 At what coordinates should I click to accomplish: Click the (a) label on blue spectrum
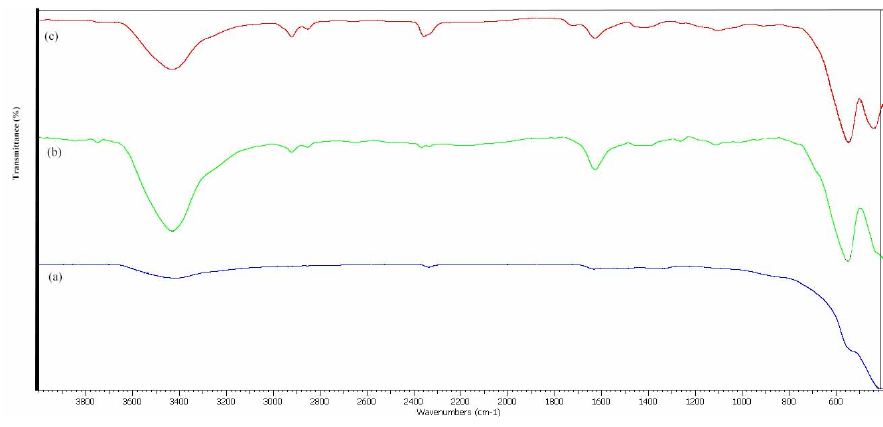(x=53, y=281)
